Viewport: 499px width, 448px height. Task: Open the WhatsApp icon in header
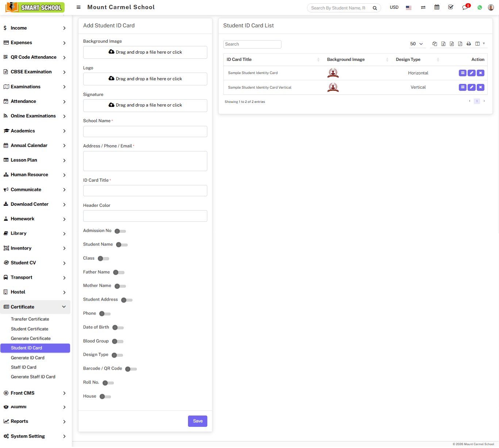pyautogui.click(x=480, y=8)
